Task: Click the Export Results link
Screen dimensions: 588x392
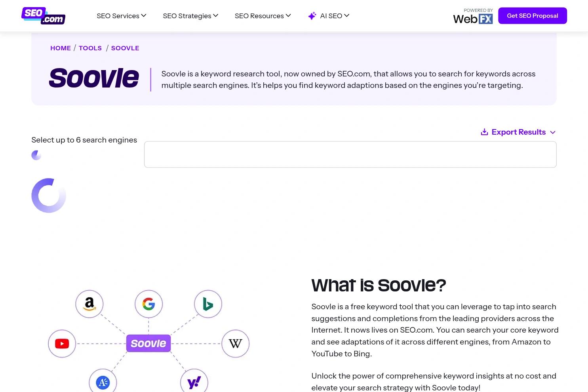Action: [518, 132]
